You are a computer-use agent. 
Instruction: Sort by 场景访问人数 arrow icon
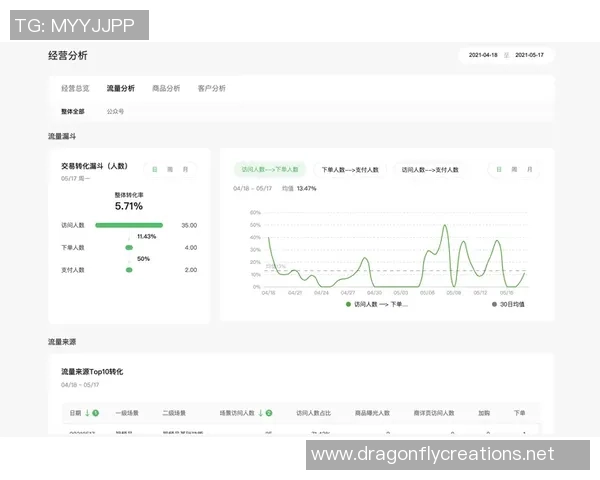pyautogui.click(x=261, y=413)
